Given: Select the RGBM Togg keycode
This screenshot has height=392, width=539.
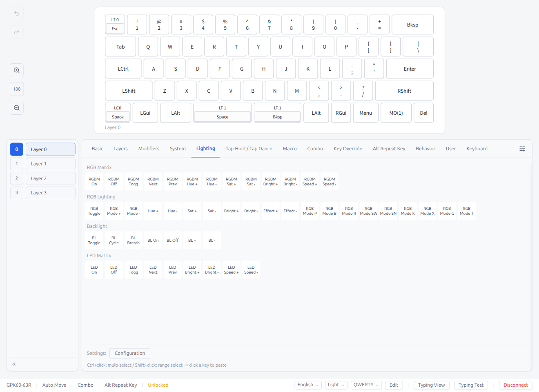Looking at the screenshot, I should point(134,182).
